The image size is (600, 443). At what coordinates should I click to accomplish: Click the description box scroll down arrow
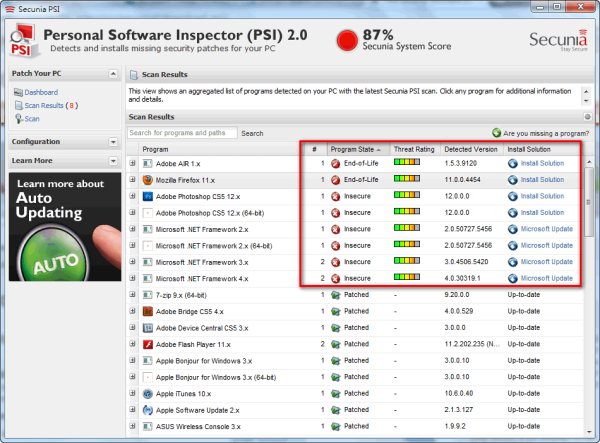[586, 101]
